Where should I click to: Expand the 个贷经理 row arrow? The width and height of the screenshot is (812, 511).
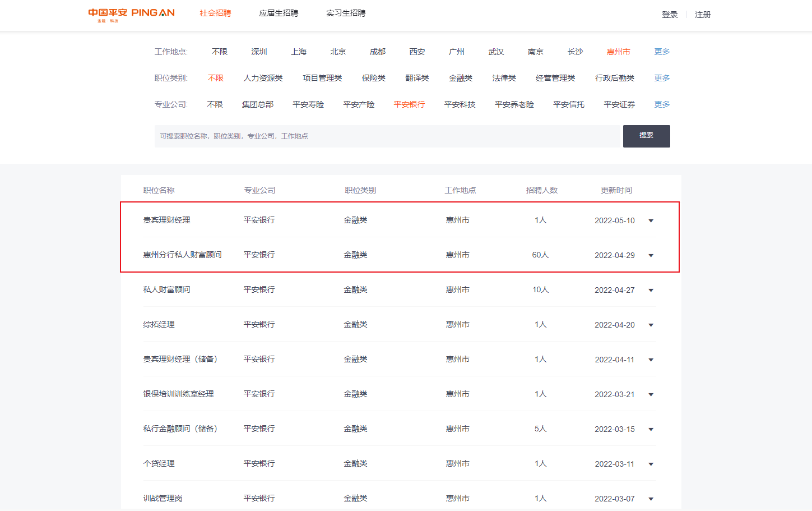coord(651,464)
